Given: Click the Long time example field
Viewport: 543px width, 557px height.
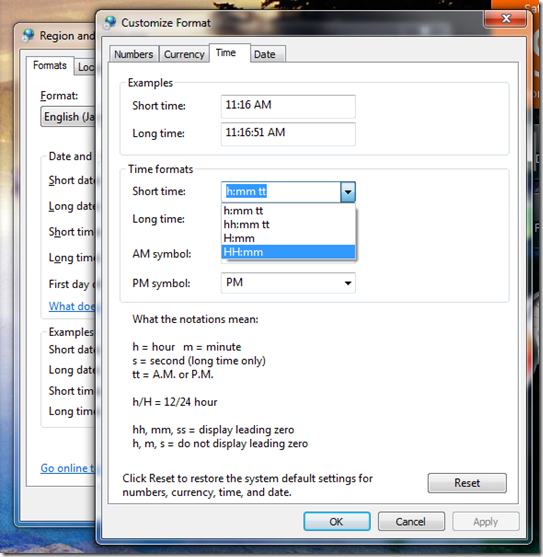Looking at the screenshot, I should point(288,134).
